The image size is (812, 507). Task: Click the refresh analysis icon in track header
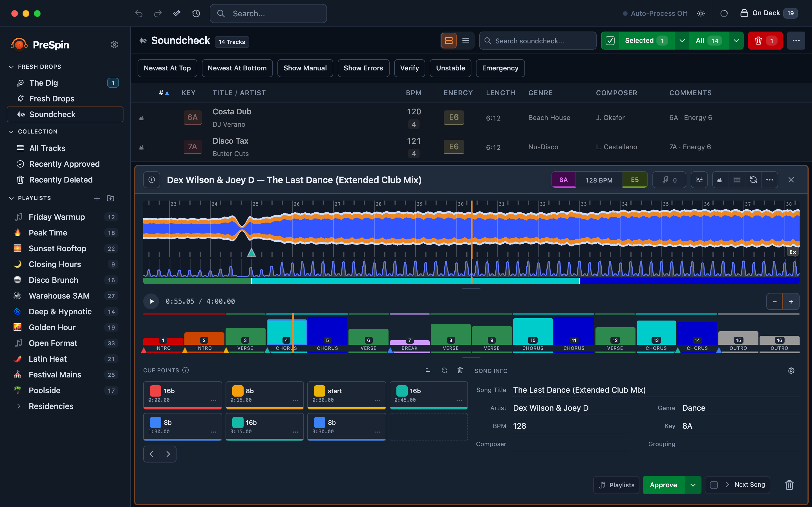click(753, 180)
